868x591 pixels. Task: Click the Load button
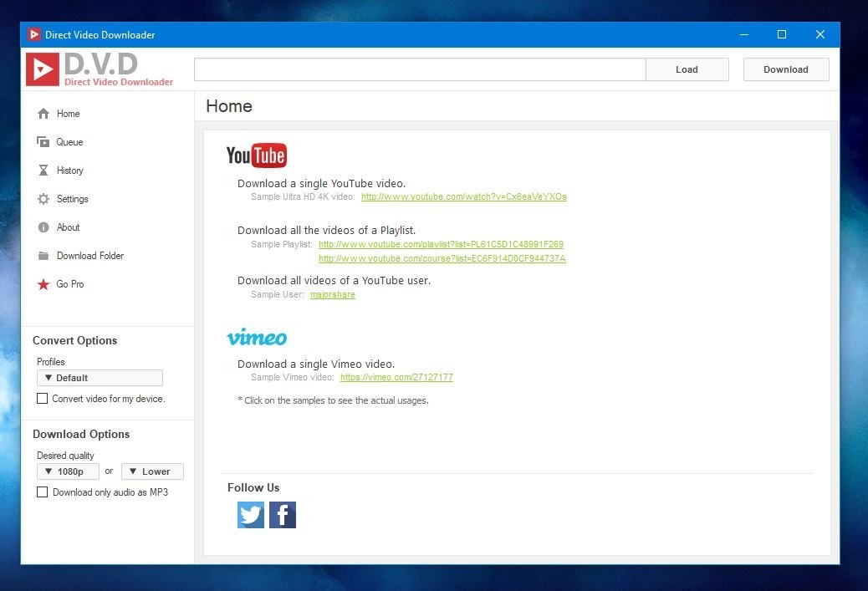coord(687,69)
